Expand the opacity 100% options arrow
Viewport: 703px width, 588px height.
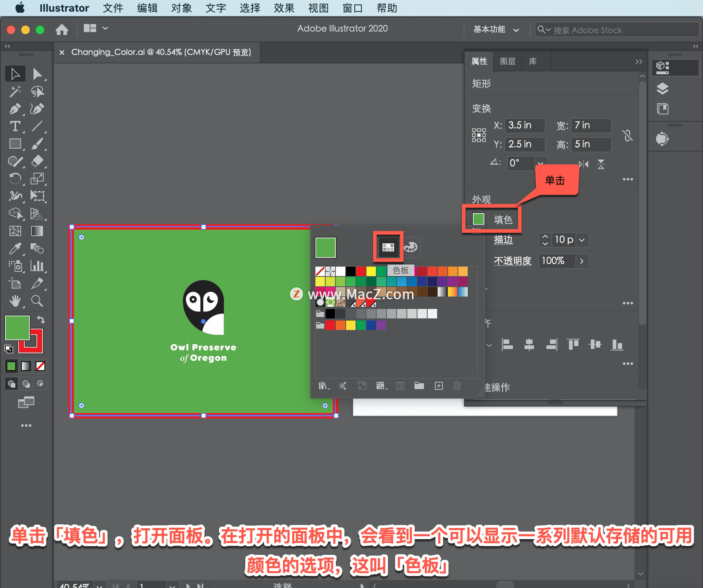582,261
